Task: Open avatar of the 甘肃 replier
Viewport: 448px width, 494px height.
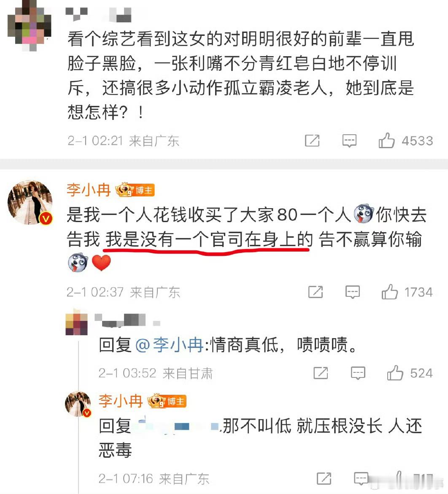Action: coord(76,322)
